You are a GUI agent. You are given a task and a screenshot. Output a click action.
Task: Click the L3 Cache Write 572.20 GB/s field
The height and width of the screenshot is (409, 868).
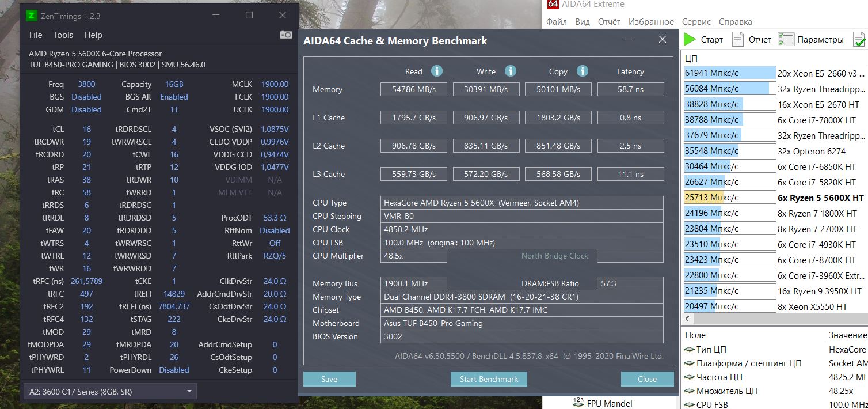(x=486, y=174)
